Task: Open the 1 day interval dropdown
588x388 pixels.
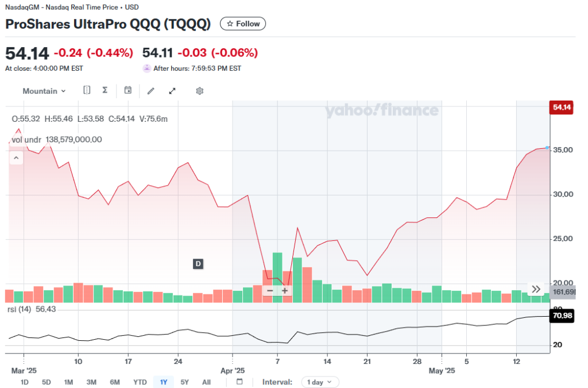Action: [x=320, y=382]
